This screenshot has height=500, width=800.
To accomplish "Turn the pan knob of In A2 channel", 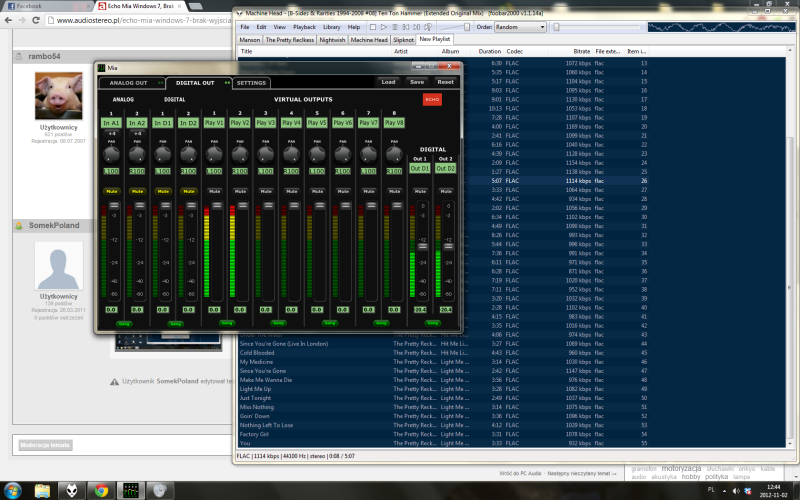I will tap(137, 154).
